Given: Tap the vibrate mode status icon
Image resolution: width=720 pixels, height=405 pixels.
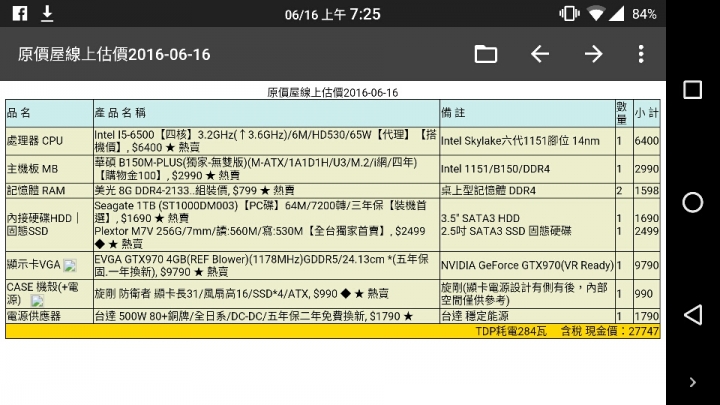Looking at the screenshot, I should [569, 14].
